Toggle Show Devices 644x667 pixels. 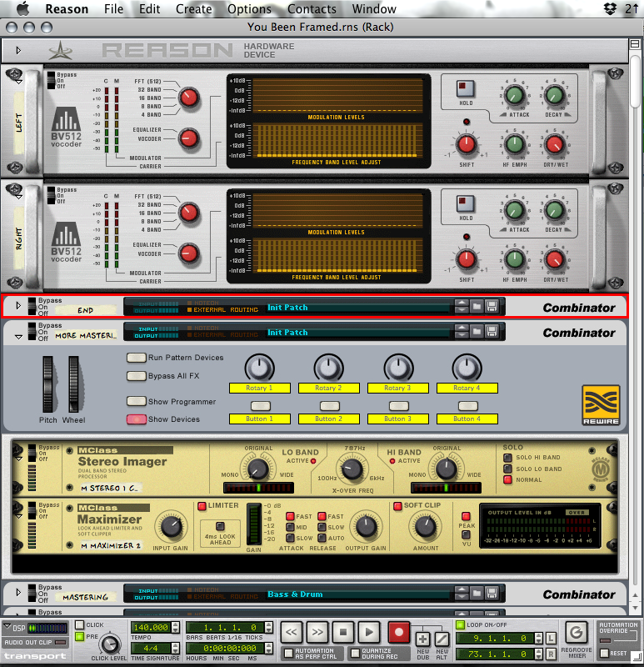coord(137,419)
